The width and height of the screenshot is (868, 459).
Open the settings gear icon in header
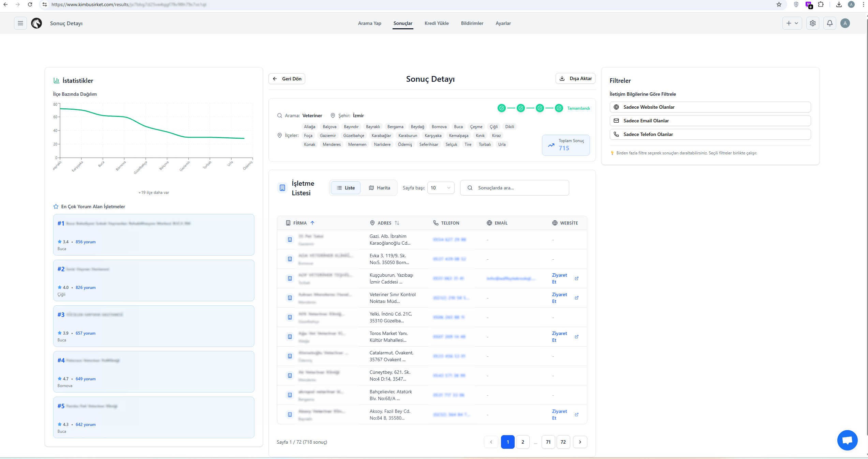813,23
